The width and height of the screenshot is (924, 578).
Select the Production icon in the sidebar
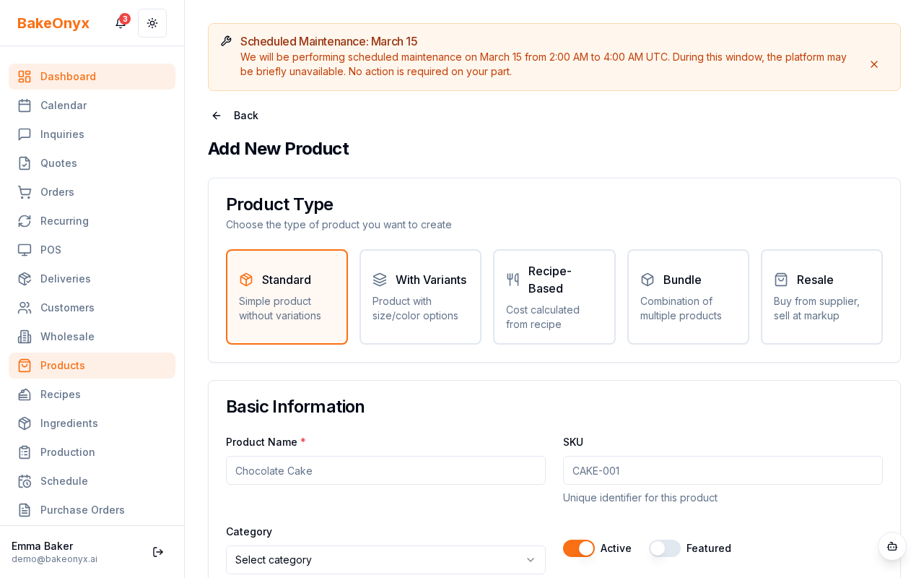tap(24, 452)
